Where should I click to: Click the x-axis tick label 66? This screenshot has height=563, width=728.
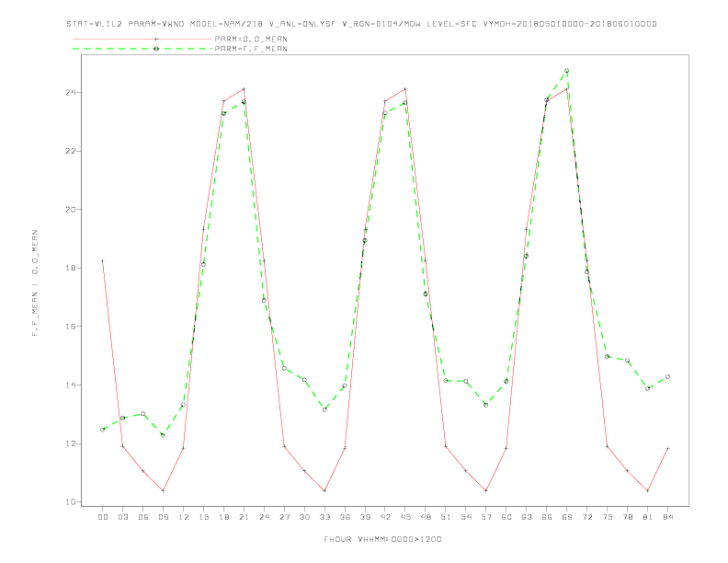point(547,517)
